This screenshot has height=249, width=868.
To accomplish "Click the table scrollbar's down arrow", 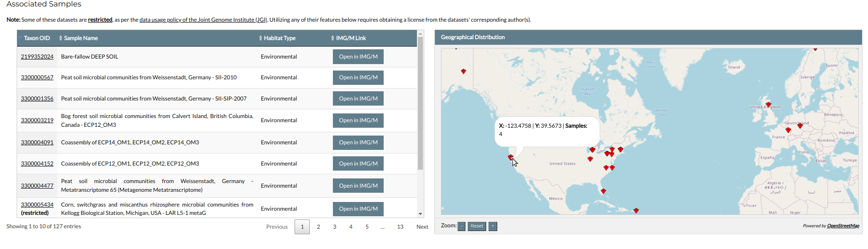I will pos(420,214).
